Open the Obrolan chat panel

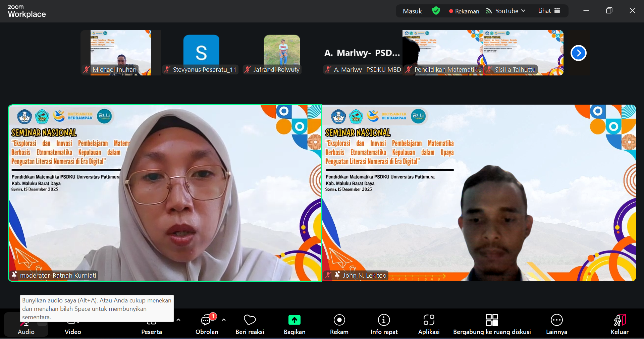(x=206, y=324)
